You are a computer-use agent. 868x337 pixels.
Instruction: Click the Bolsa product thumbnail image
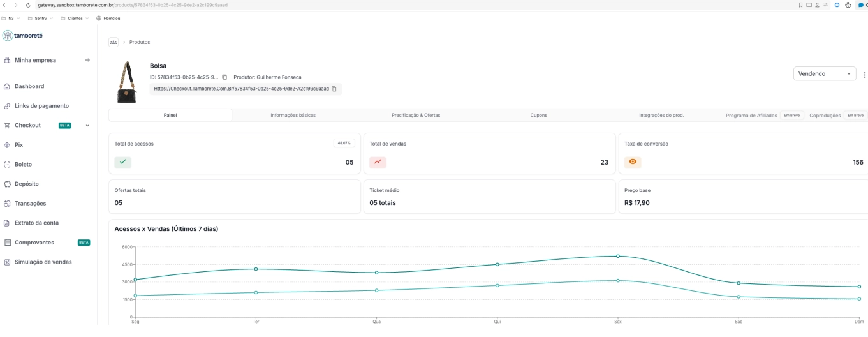(126, 82)
